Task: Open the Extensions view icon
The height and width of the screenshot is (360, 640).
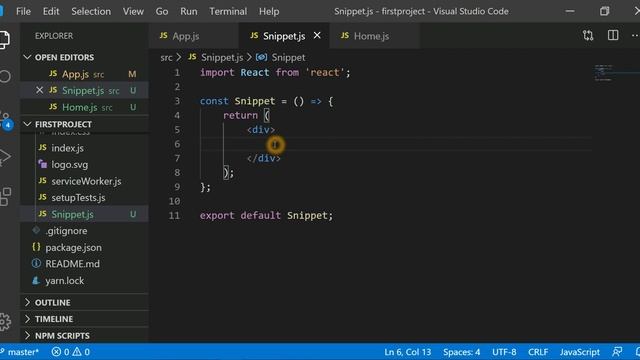Action: pyautogui.click(x=6, y=196)
